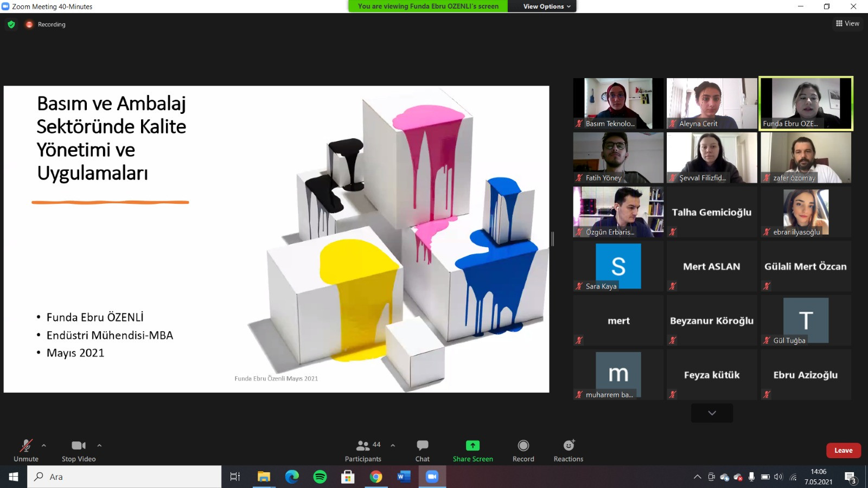Open Google Chrome from taskbar
868x488 pixels.
376,477
